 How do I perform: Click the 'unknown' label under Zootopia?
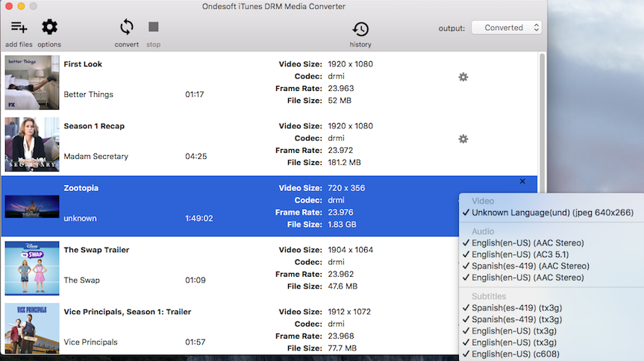tap(80, 219)
